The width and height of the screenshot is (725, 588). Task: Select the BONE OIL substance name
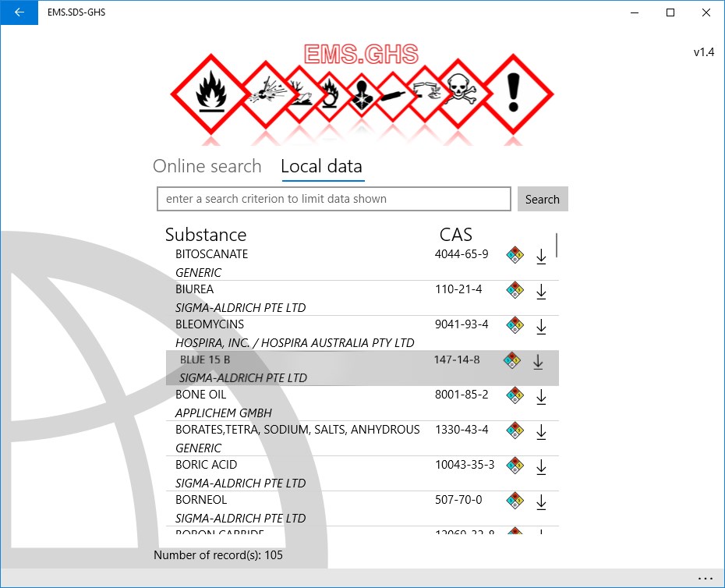click(x=200, y=395)
